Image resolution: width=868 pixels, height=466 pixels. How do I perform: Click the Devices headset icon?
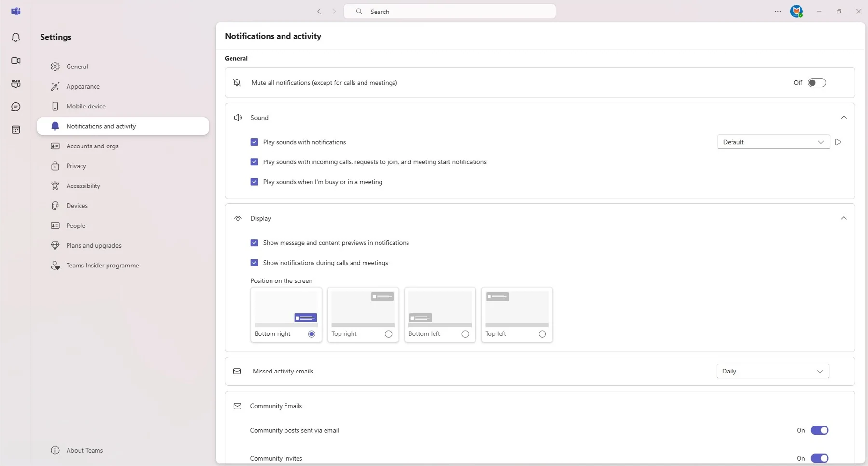click(x=55, y=206)
